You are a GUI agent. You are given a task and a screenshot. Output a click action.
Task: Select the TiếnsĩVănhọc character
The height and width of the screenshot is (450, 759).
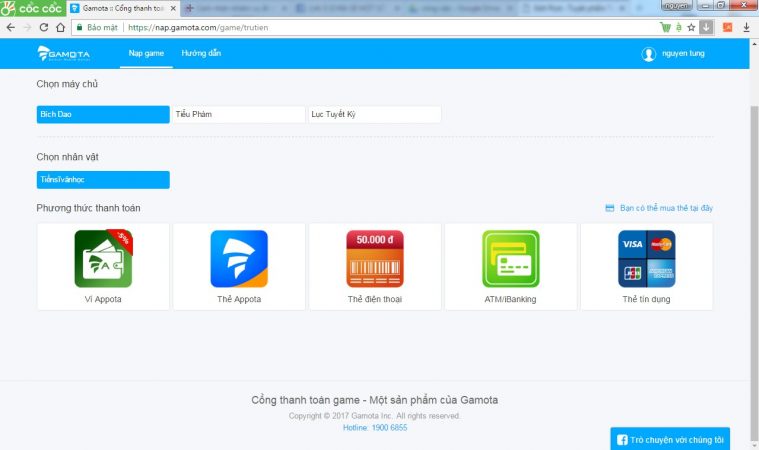[x=103, y=180]
